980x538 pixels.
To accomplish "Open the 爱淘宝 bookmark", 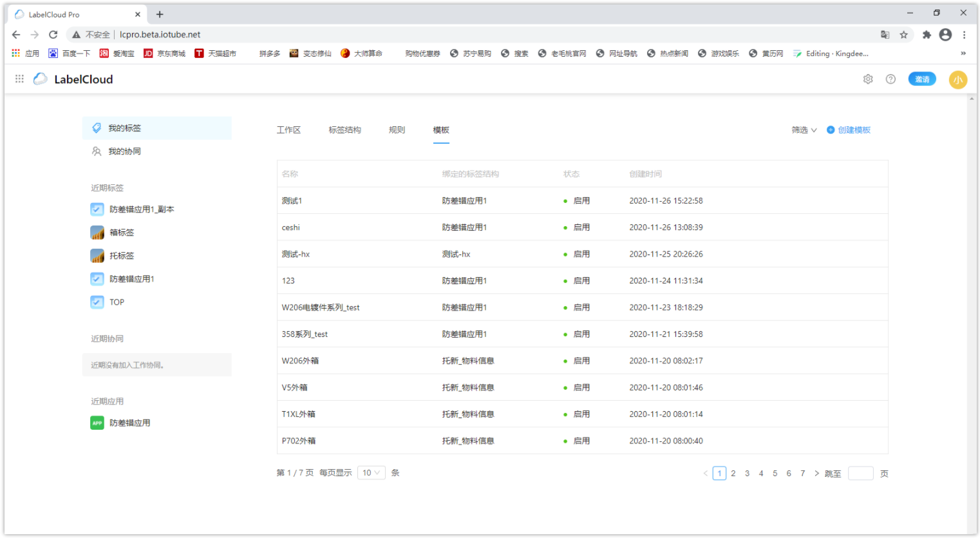I will pyautogui.click(x=117, y=53).
